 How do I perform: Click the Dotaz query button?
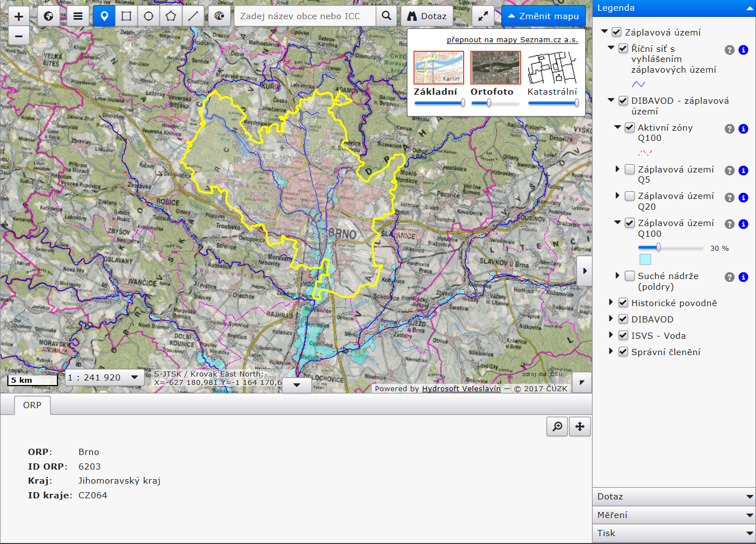click(427, 16)
